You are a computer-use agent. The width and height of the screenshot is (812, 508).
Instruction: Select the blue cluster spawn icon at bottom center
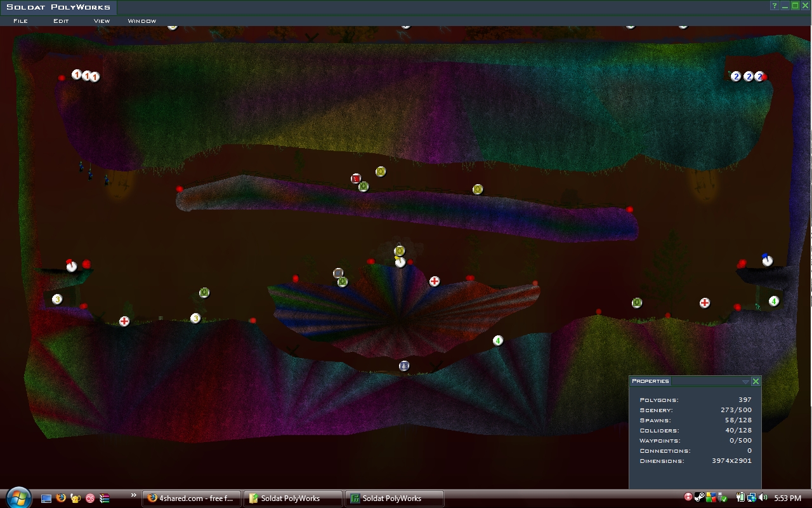pyautogui.click(x=404, y=366)
